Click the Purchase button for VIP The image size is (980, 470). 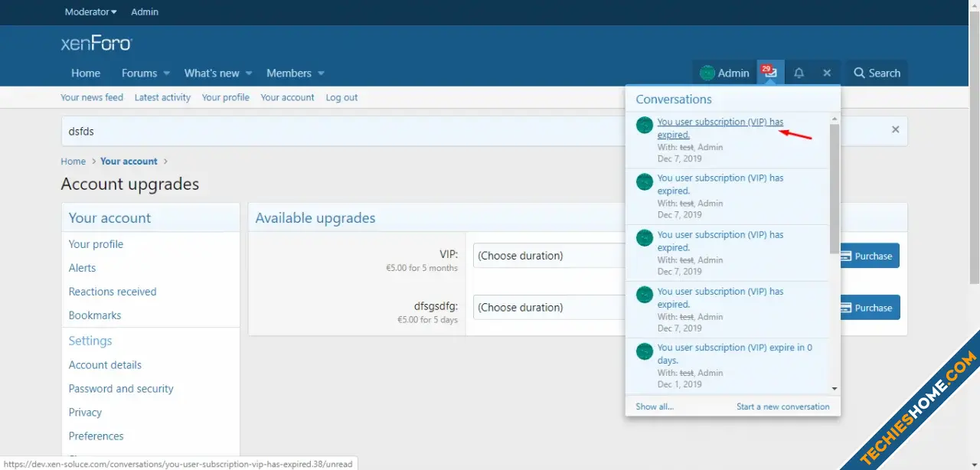(868, 256)
